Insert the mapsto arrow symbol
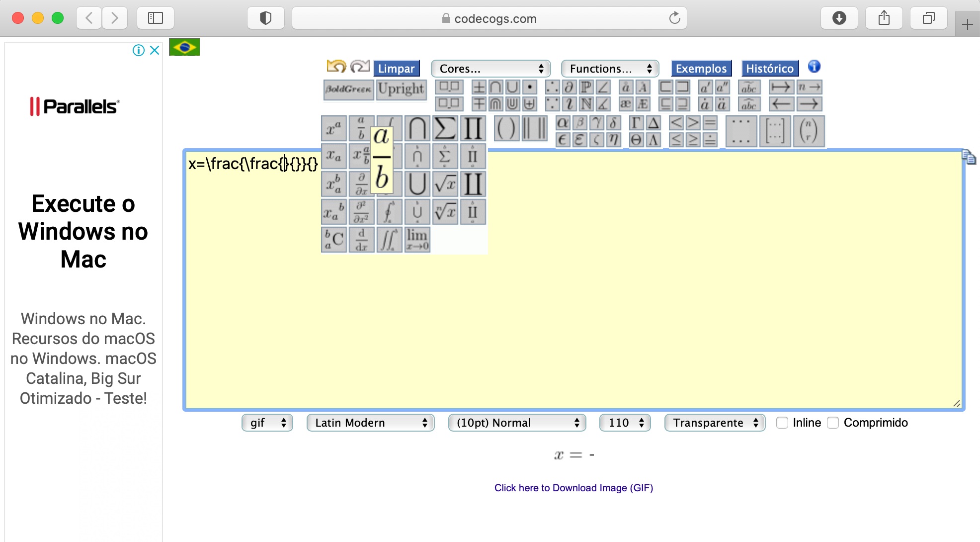Viewport: 980px width, 542px height. pos(782,88)
